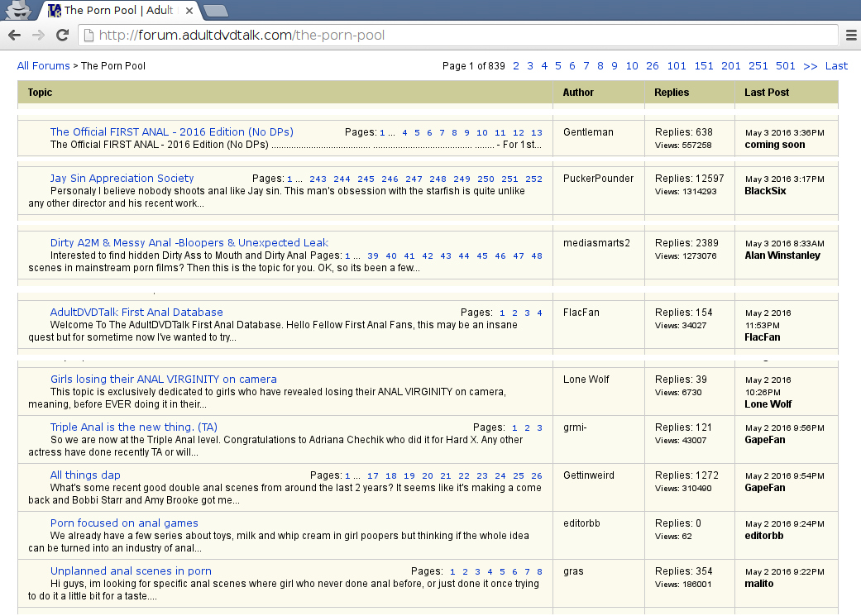Open AdultDVDTalk First Anal Database topic
The width and height of the screenshot is (861, 616).
pos(136,312)
